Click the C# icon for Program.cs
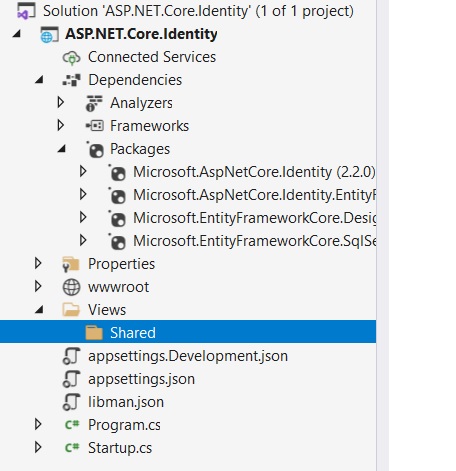 [72, 425]
